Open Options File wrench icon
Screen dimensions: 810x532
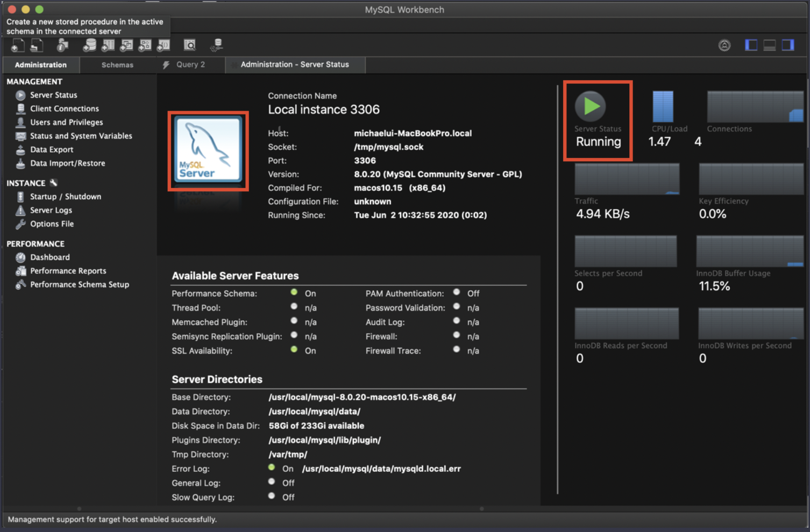point(20,224)
